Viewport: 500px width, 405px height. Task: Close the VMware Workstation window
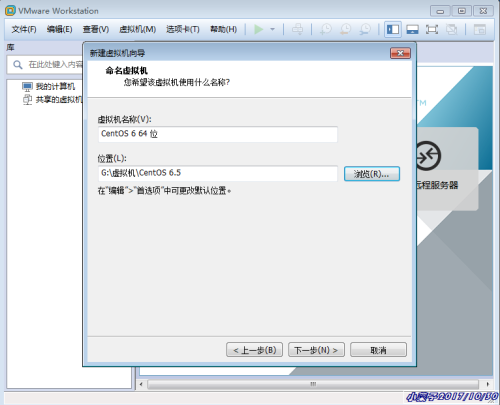[483, 11]
